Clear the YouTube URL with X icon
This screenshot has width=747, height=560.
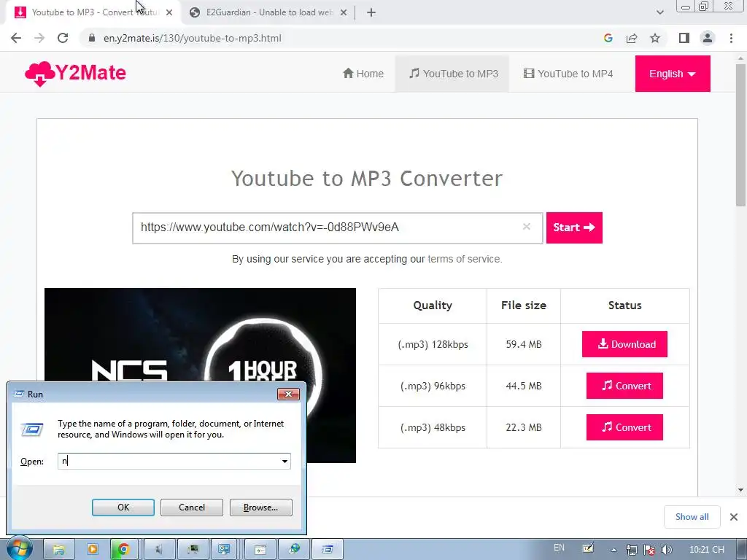(x=527, y=227)
